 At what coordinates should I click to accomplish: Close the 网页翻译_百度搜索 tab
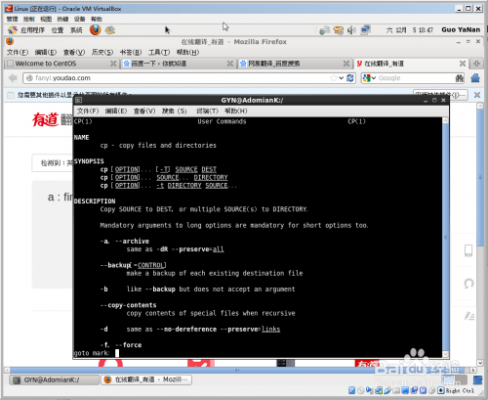tap(347, 63)
